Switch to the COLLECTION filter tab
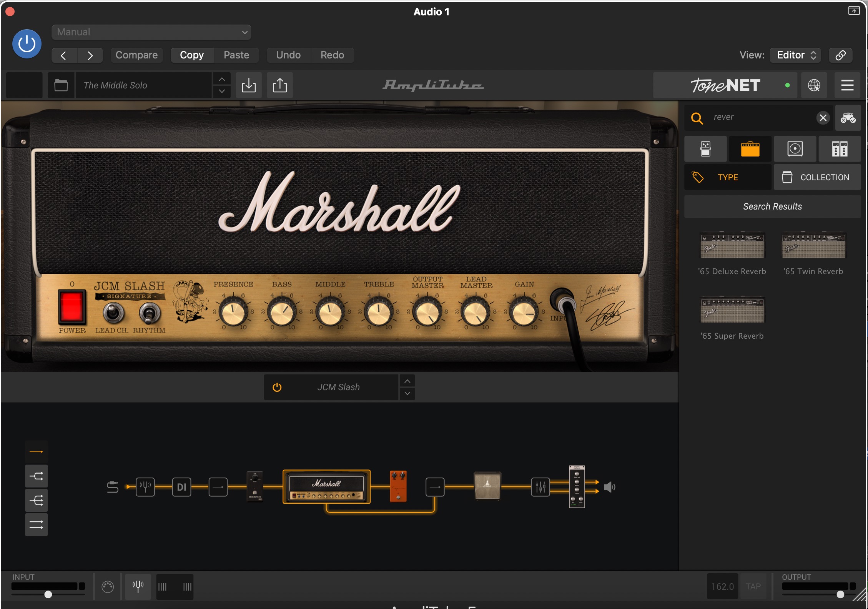 817,177
